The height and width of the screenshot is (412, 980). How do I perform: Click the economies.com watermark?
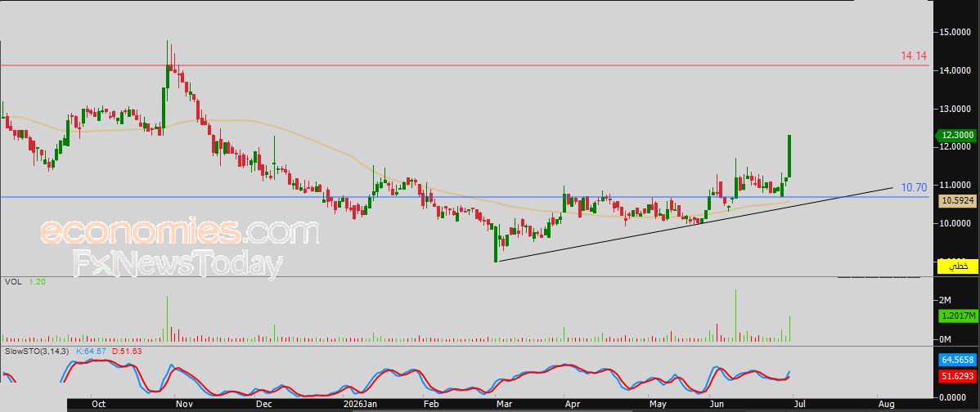[180, 232]
